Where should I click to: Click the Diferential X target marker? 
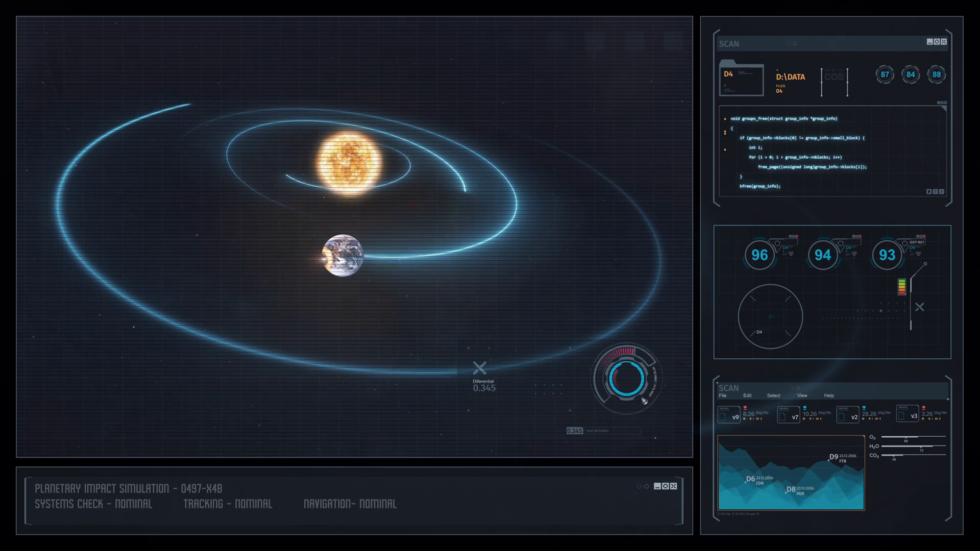coord(479,368)
